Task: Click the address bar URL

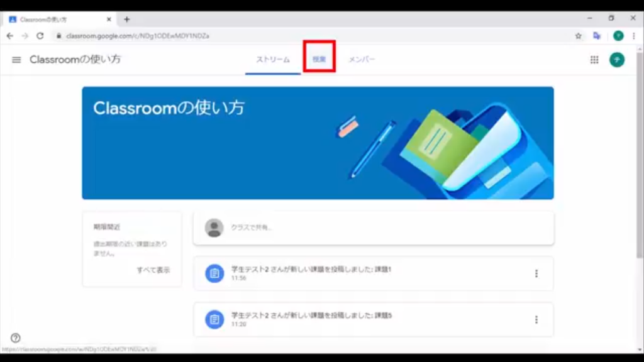Action: pyautogui.click(x=138, y=36)
